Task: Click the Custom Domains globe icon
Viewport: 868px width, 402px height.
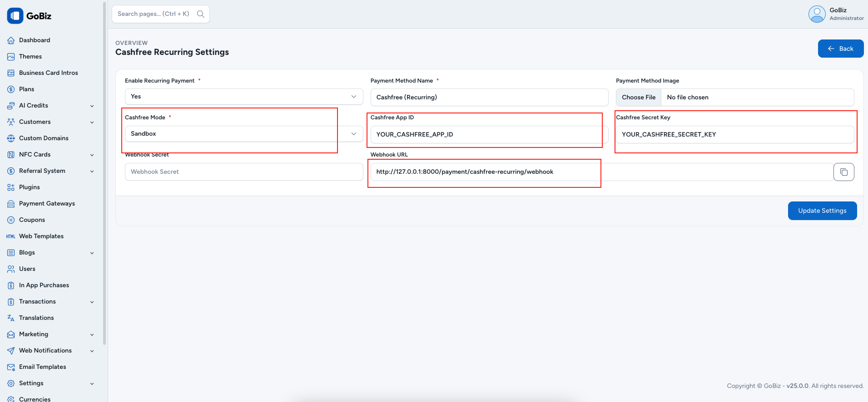Action: coord(11,138)
